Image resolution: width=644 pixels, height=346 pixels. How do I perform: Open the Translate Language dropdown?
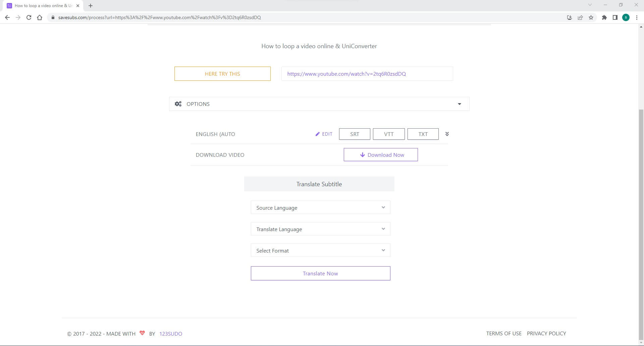point(320,229)
